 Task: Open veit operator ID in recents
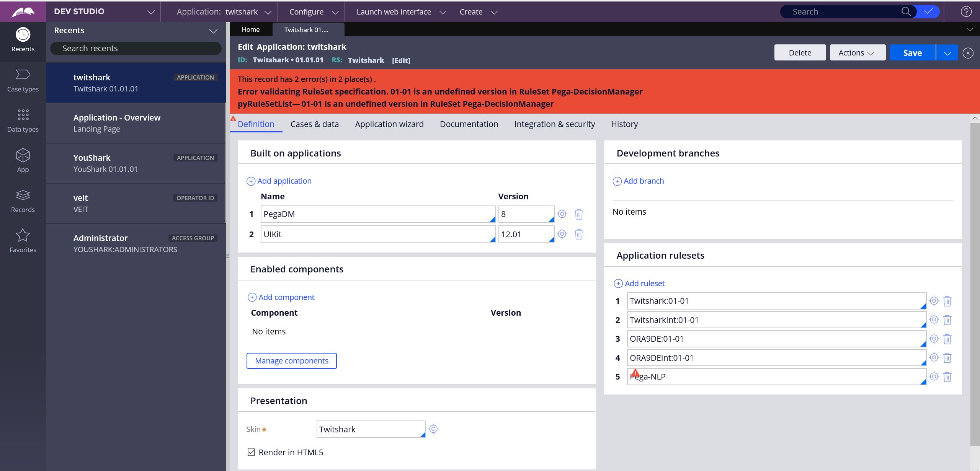pyautogui.click(x=136, y=204)
